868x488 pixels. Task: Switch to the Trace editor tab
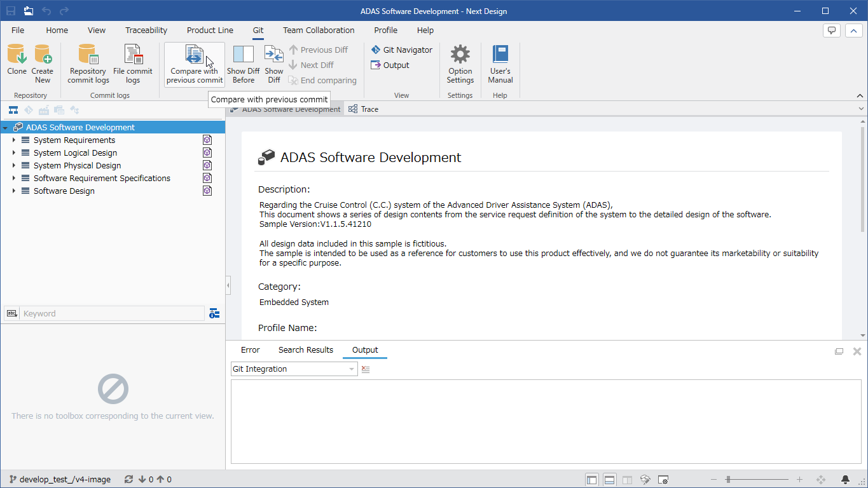pos(364,109)
